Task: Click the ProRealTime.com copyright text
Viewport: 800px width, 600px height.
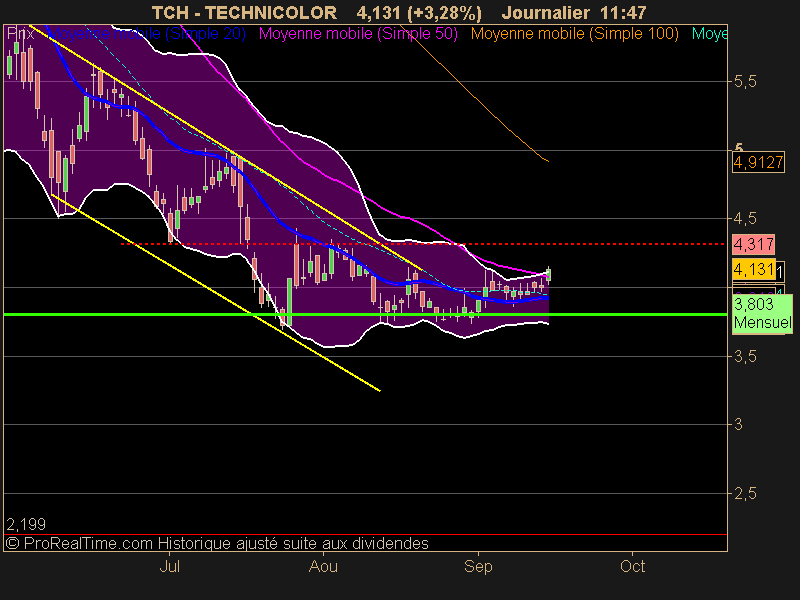Action: pyautogui.click(x=217, y=543)
